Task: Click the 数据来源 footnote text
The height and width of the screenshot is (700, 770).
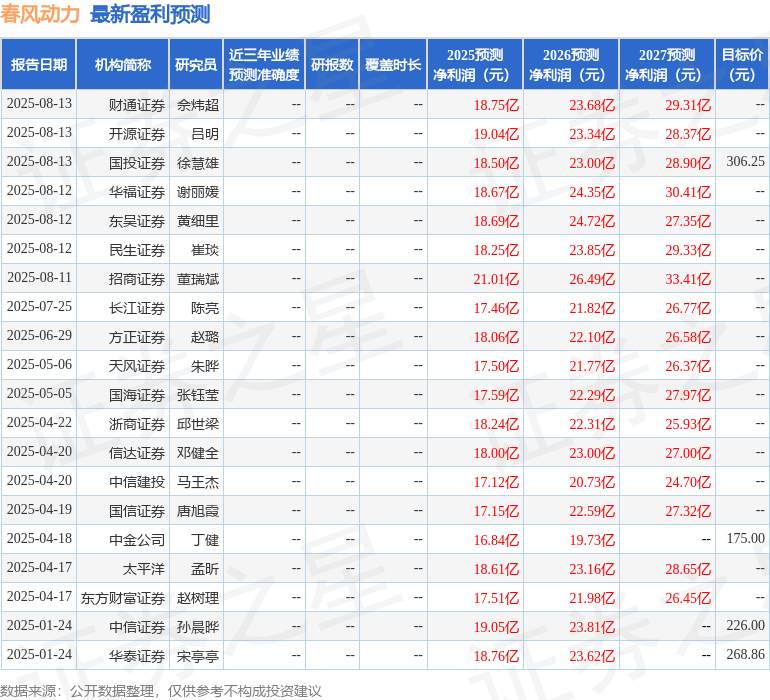Action: pos(161,690)
